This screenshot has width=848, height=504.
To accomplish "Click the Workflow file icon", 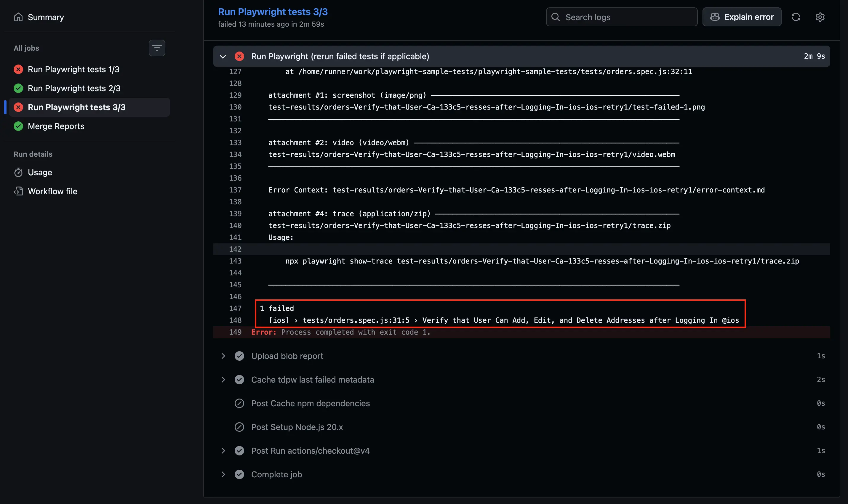I will [18, 191].
